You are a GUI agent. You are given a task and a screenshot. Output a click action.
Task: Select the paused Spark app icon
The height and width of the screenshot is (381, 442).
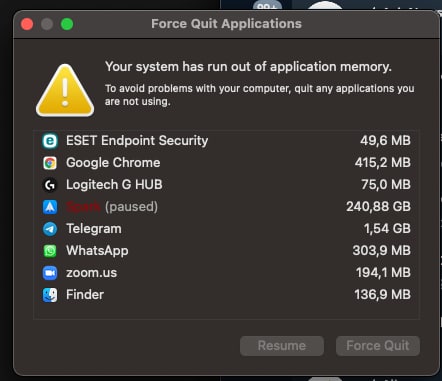coord(50,207)
